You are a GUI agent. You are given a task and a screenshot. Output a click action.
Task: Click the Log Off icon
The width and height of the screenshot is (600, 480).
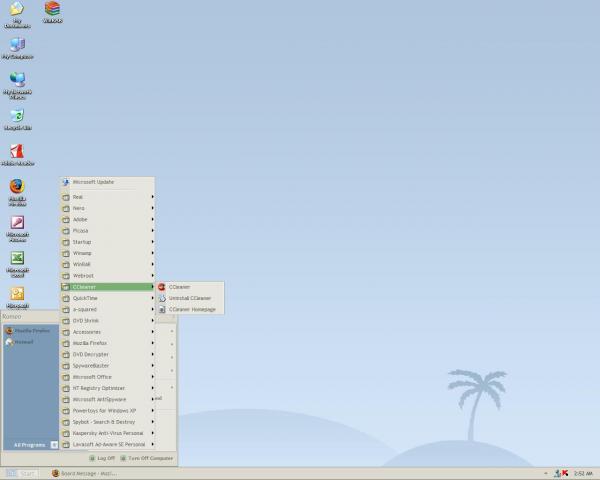click(x=92, y=458)
